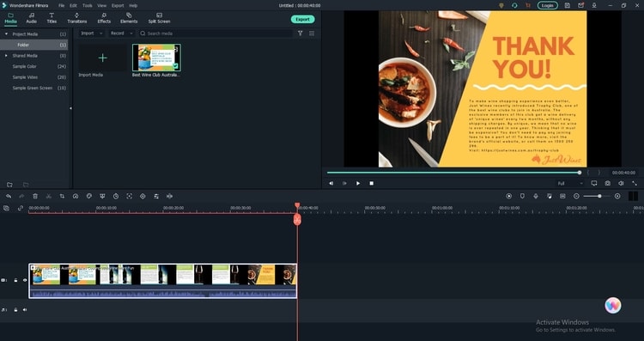Open the Audio Mixer icon
The image size is (644, 341).
[x=550, y=197]
